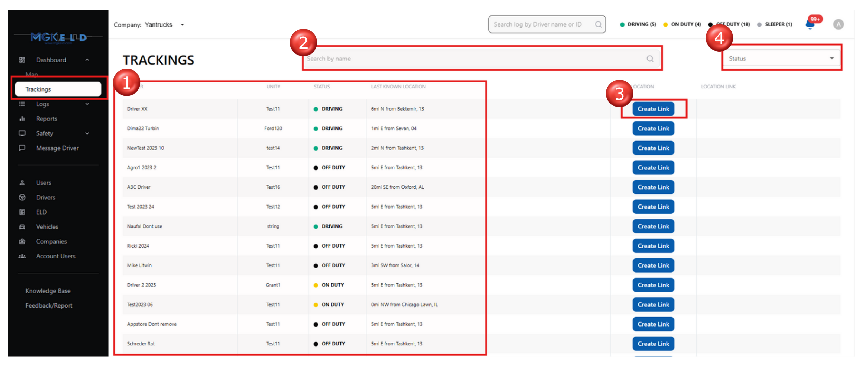Viewport: 868px width, 368px height.
Task: Collapse the Dashboard menu chevron
Action: [x=87, y=60]
